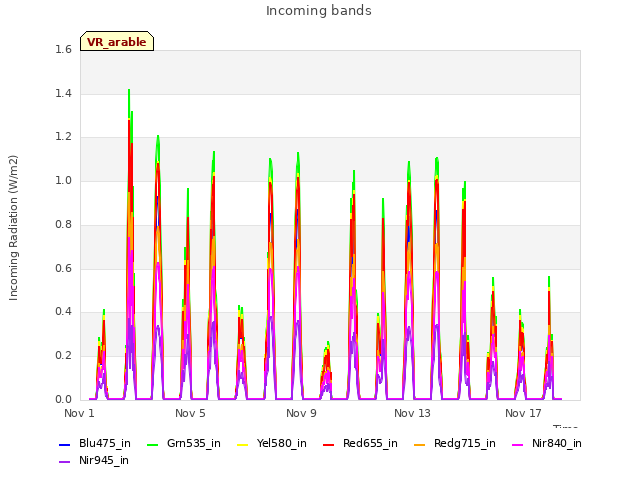Click the 0.4 y-axis tick label
This screenshot has height=480, width=640.
[63, 311]
